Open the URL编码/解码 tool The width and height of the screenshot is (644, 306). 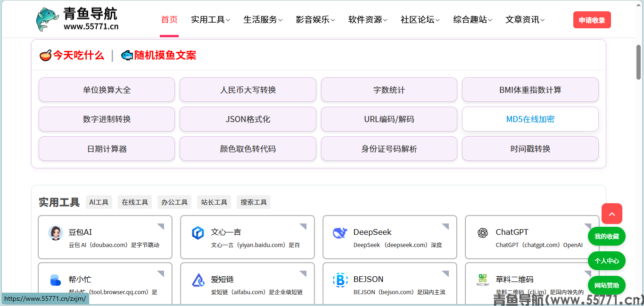pyautogui.click(x=389, y=119)
